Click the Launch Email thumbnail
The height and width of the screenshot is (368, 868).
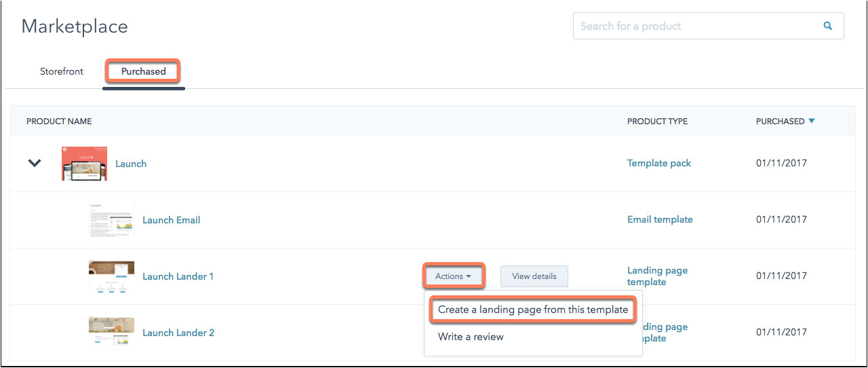tap(111, 220)
